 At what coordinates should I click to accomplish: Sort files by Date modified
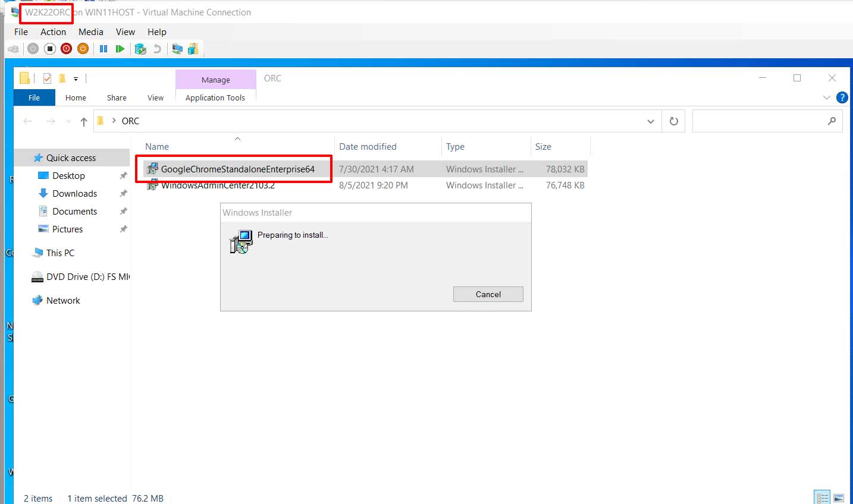click(387, 146)
